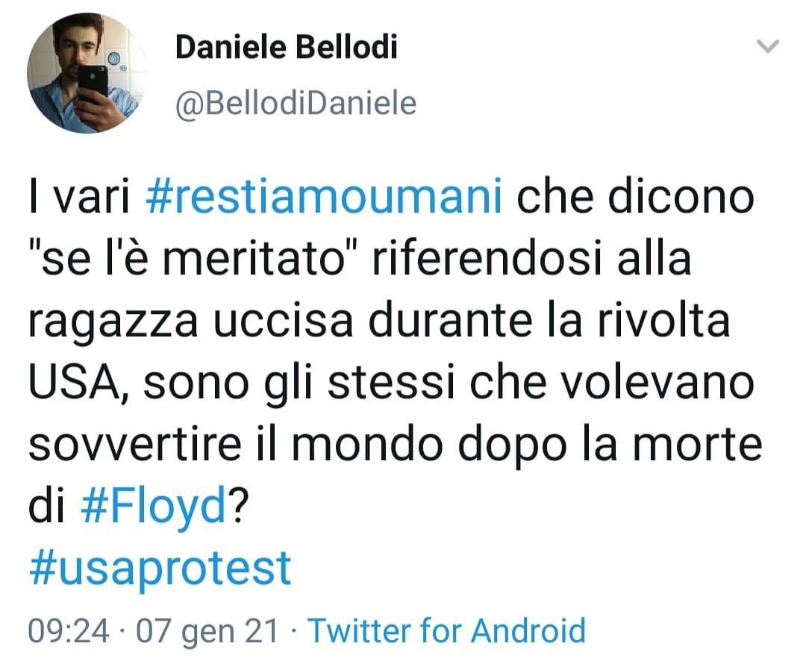Screen dimensions: 806x672
Task: Select the #usaprotest hashtag
Action: click(160, 568)
